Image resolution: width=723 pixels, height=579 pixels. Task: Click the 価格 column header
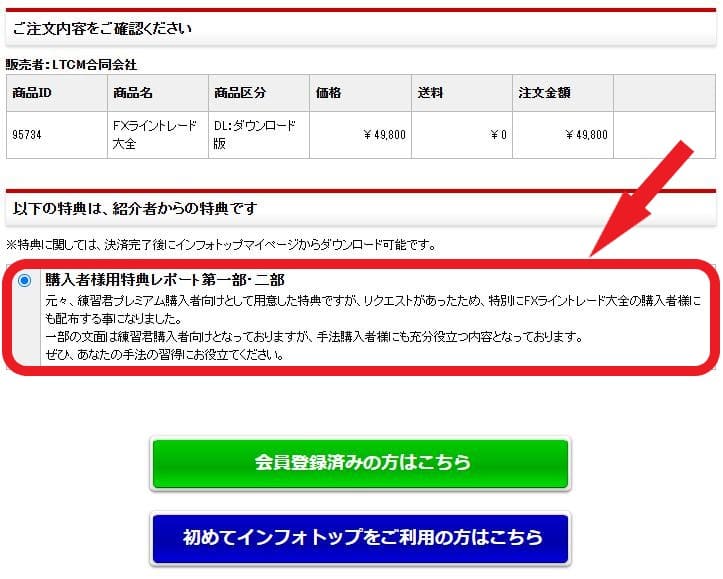pos(360,93)
